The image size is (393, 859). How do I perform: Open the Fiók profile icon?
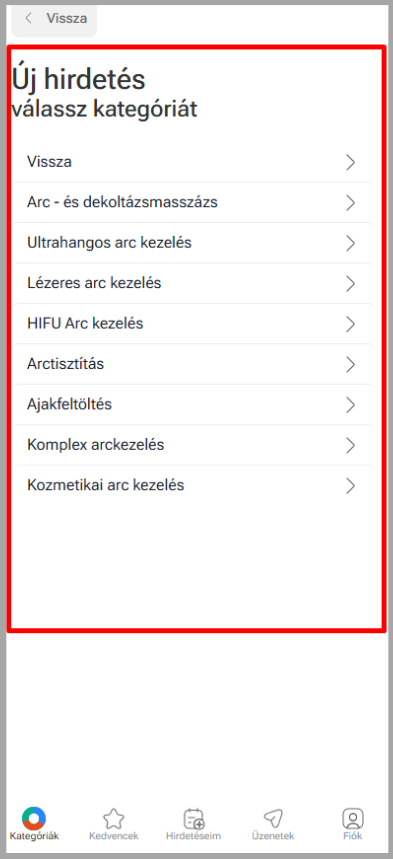point(353,818)
